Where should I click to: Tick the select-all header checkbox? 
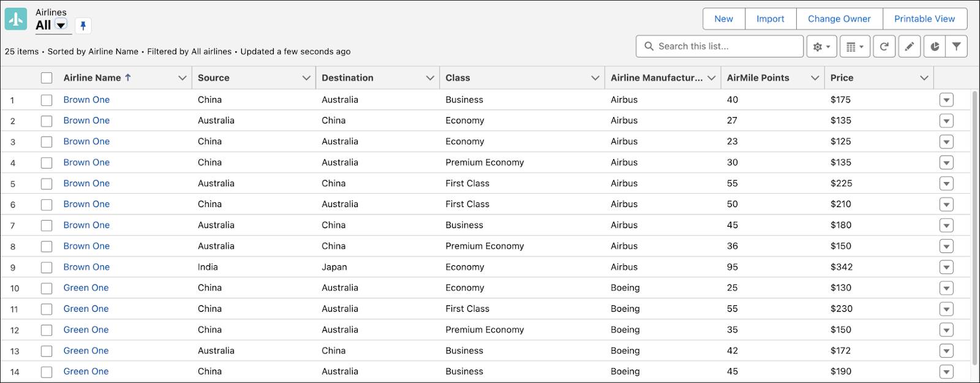click(47, 78)
